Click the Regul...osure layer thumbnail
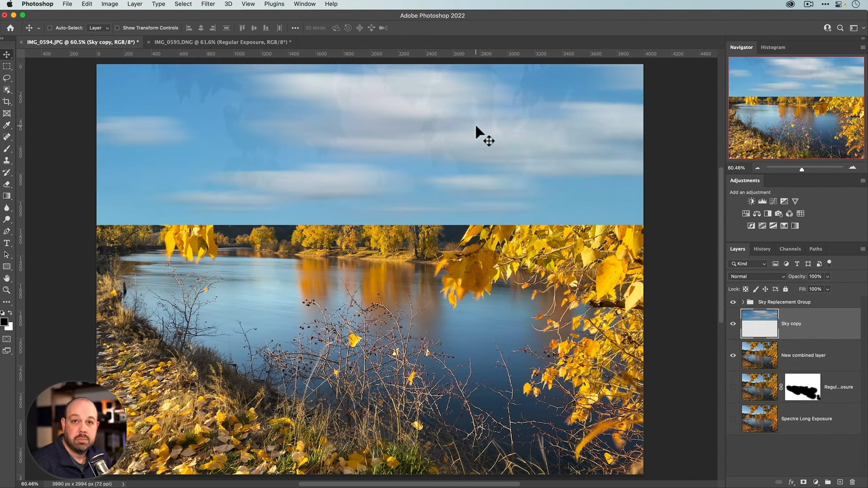This screenshot has width=868, height=488. tap(759, 387)
